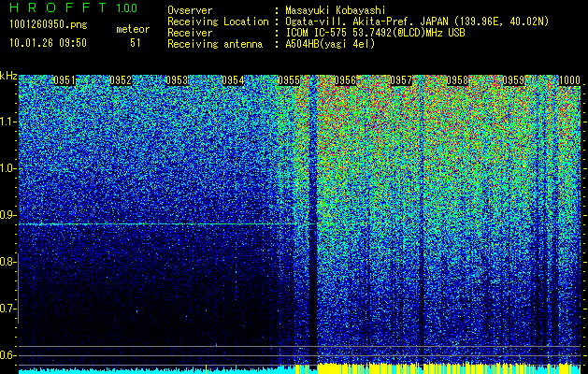Click the Receiving antenna field label
This screenshot has height=374, width=588.
pyautogui.click(x=215, y=44)
